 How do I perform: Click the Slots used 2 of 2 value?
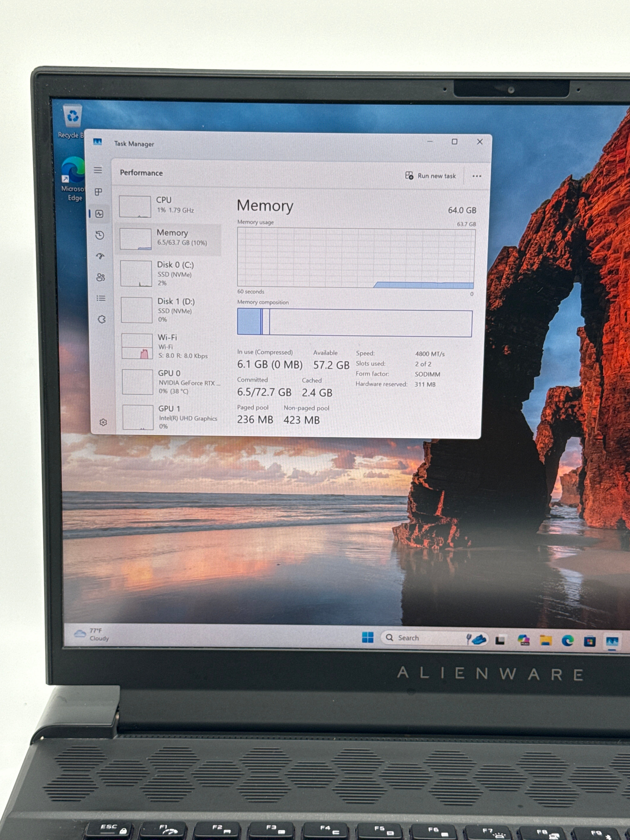(x=423, y=364)
